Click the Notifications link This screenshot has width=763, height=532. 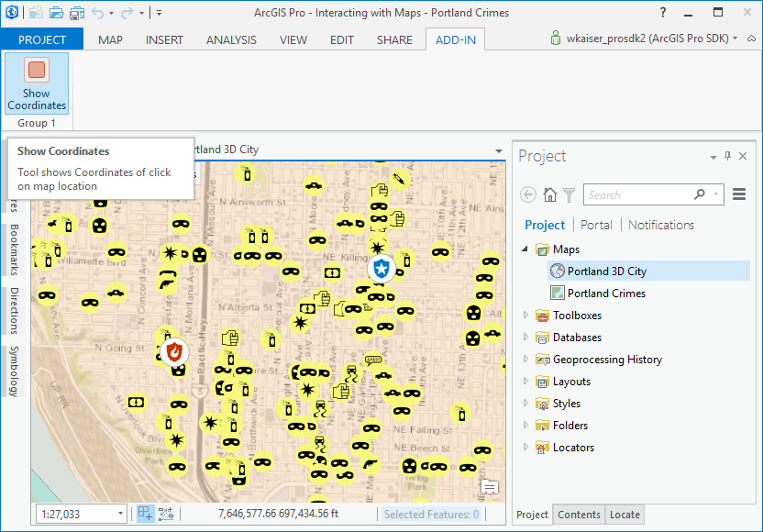661,225
